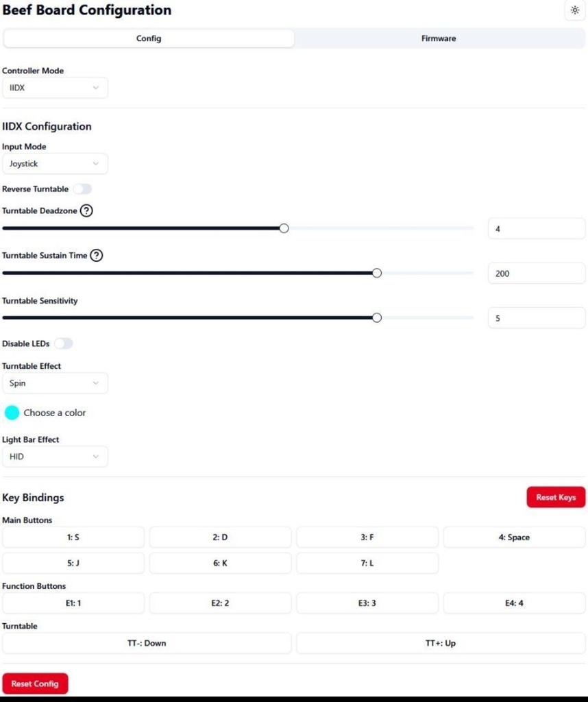Click the Turntable Deadzone help icon
Viewport: 588px width, 702px height.
click(86, 211)
